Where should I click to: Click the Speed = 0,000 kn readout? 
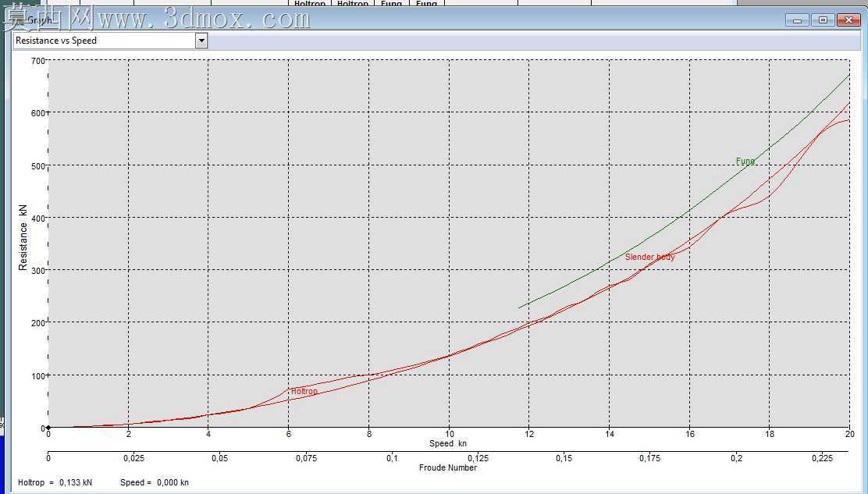coord(155,482)
